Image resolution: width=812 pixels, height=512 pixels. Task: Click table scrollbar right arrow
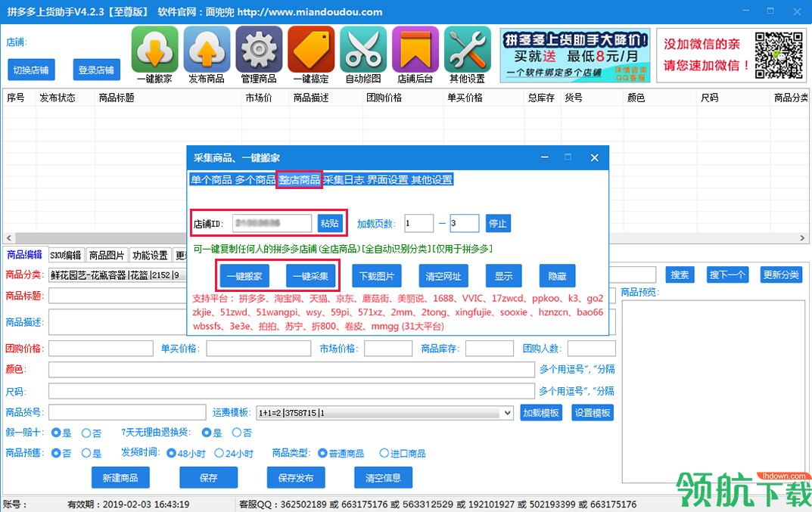tap(802, 238)
